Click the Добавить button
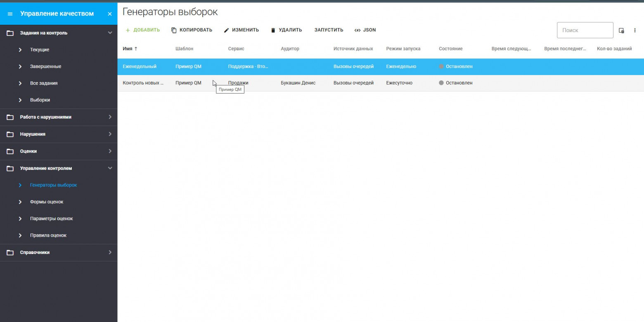Screen dimensions: 644x322 [142, 30]
